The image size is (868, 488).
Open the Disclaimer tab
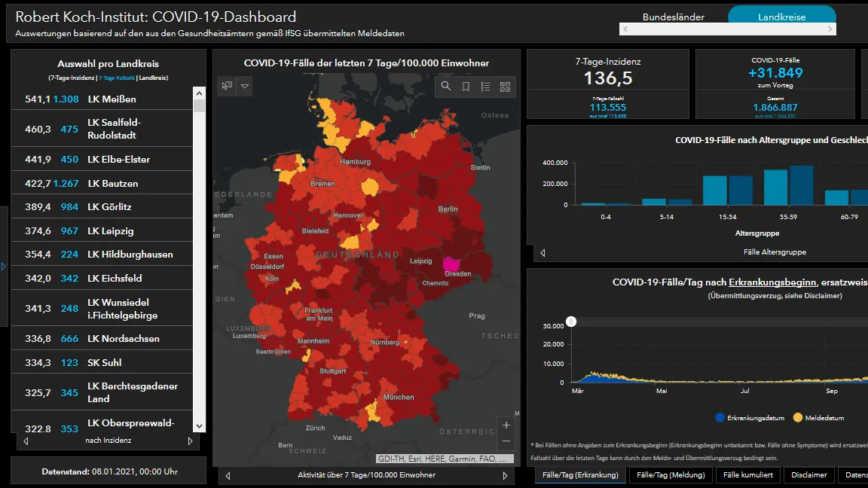[x=809, y=475]
